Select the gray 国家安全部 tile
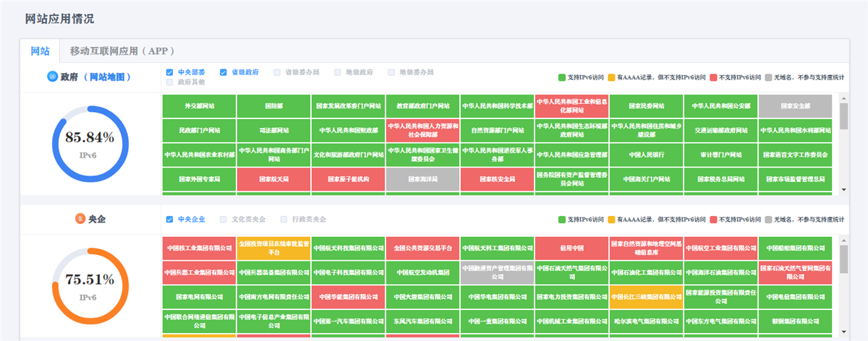868x341 pixels. tap(796, 106)
